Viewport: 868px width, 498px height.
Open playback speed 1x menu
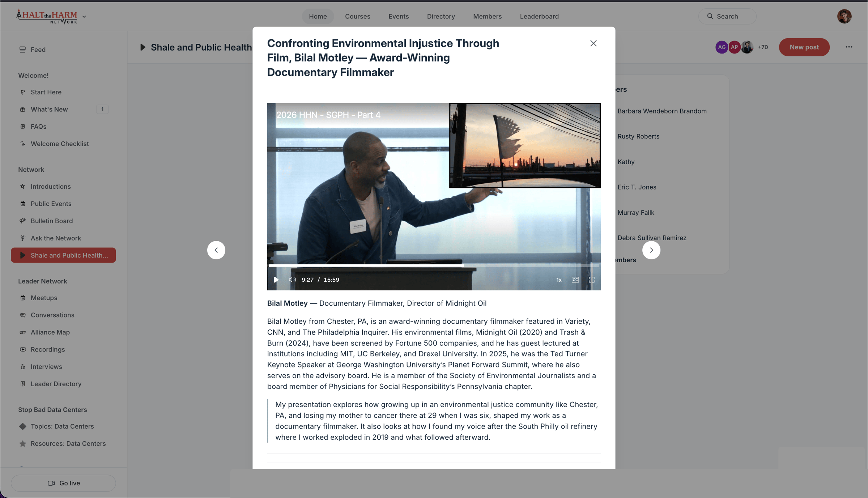point(559,280)
